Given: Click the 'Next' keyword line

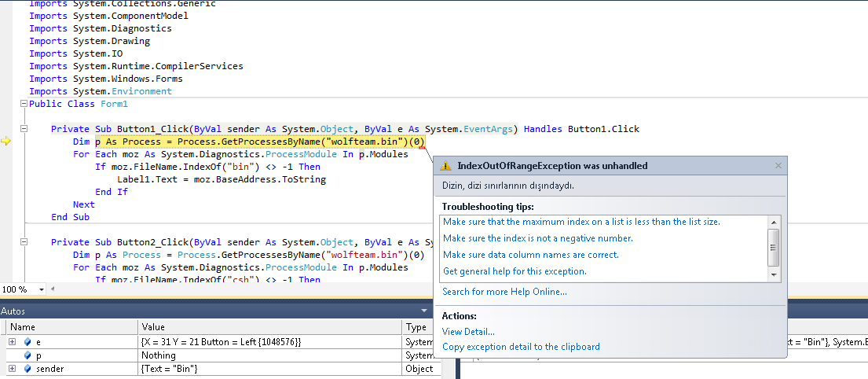Looking at the screenshot, I should [83, 204].
